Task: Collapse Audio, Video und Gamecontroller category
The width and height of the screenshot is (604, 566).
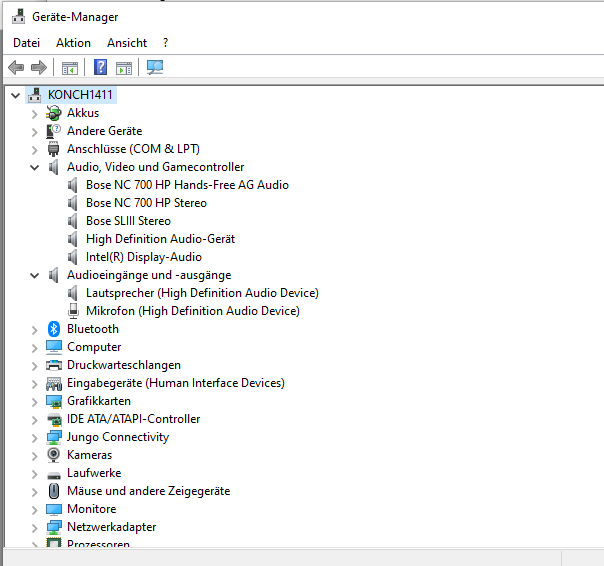Action: point(35,167)
